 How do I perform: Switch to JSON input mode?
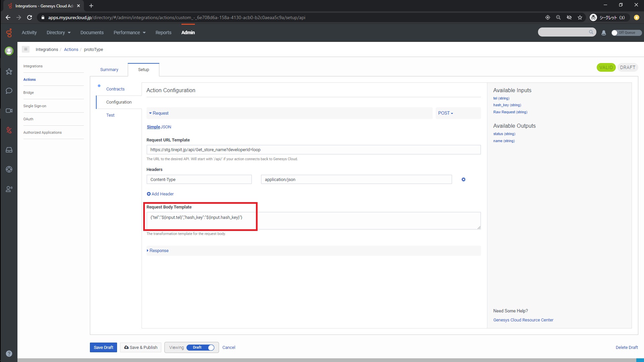click(x=166, y=127)
